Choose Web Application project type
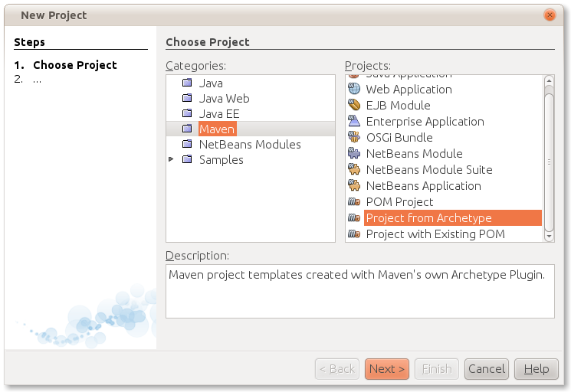Viewport: 571px width, 392px height. click(x=409, y=89)
